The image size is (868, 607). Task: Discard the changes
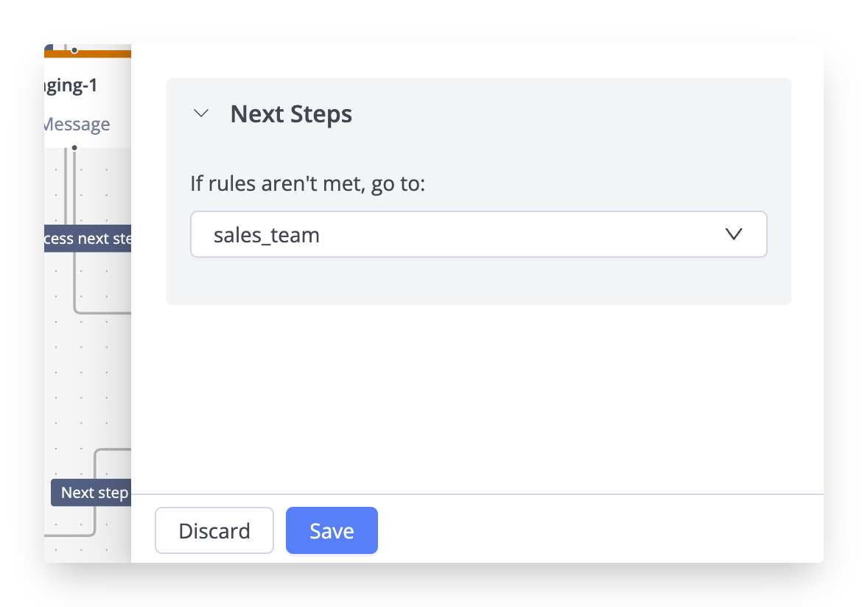tap(214, 530)
